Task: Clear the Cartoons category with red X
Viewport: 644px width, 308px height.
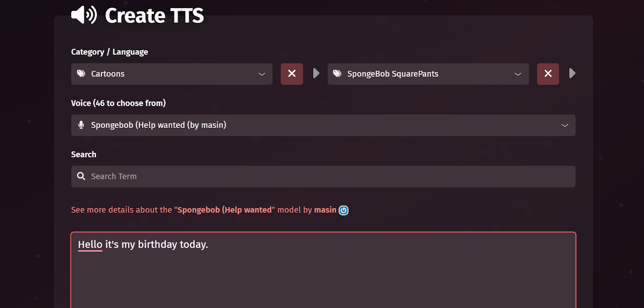Action: pos(292,74)
